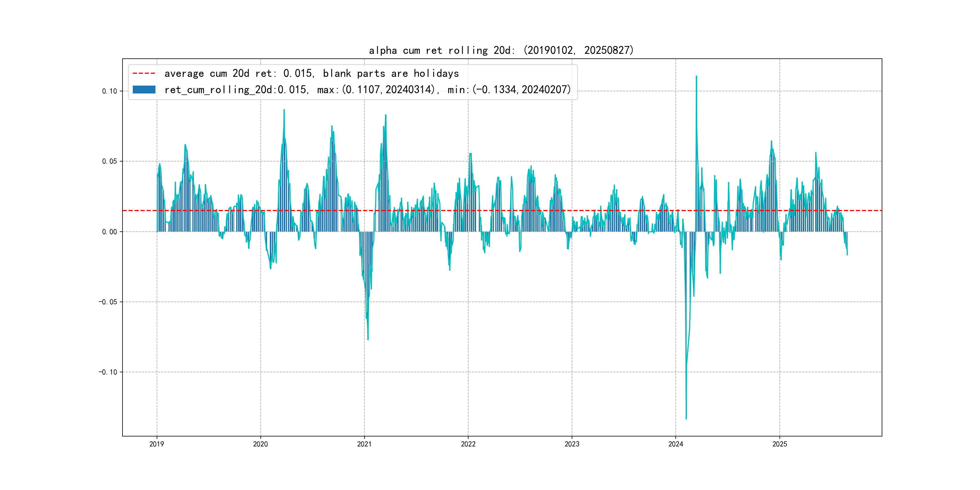This screenshot has height=490, width=980.
Task: Click the -0.05 y-axis tick label
Action: coord(108,302)
